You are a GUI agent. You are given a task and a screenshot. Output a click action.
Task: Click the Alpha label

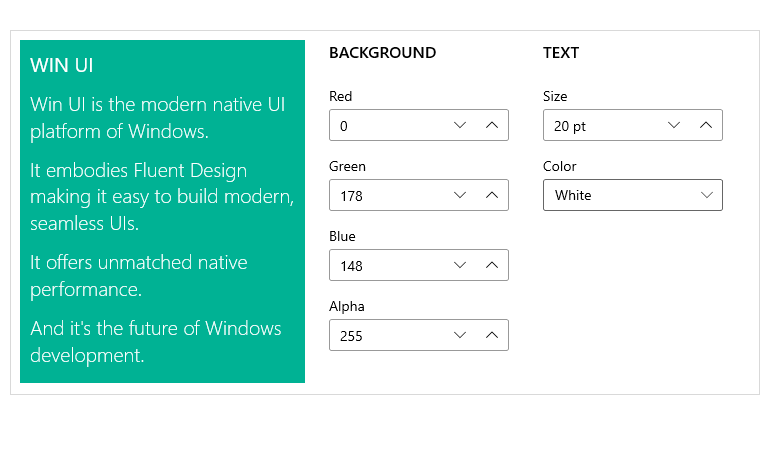tap(347, 306)
